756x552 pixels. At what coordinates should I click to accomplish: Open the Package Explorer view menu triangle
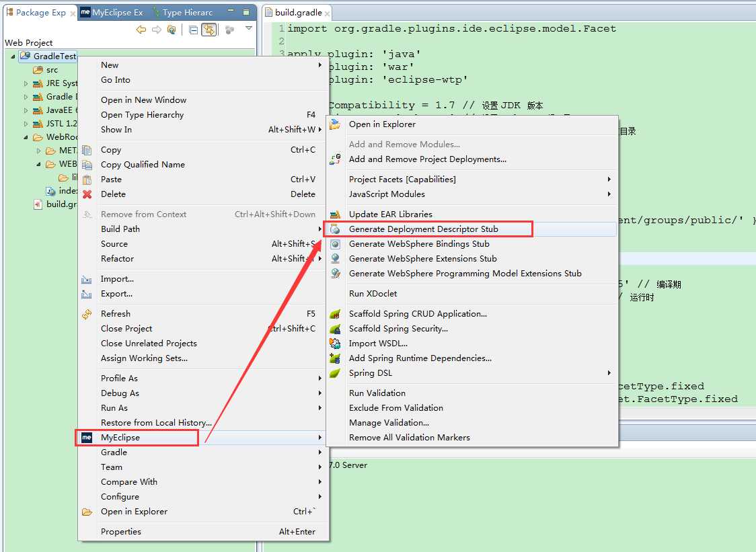(x=249, y=28)
